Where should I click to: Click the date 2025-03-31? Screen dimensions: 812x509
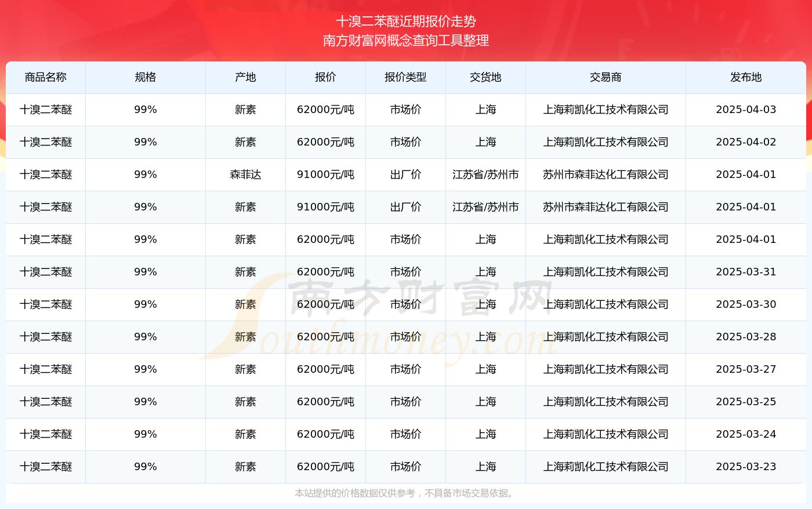point(746,272)
